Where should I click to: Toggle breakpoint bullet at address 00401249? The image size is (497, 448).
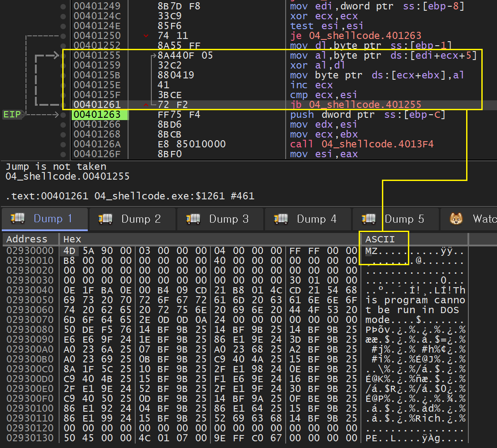tap(63, 6)
